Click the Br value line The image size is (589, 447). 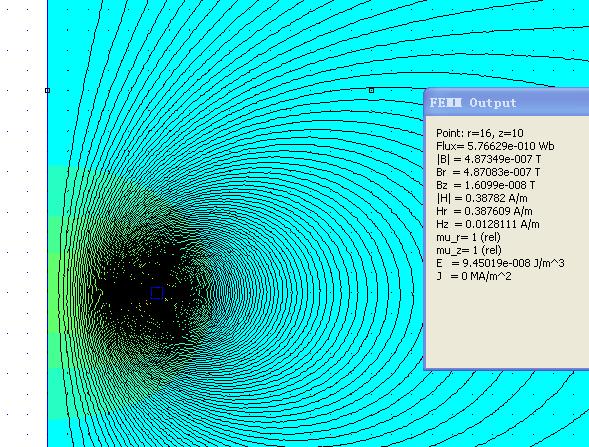(488, 172)
